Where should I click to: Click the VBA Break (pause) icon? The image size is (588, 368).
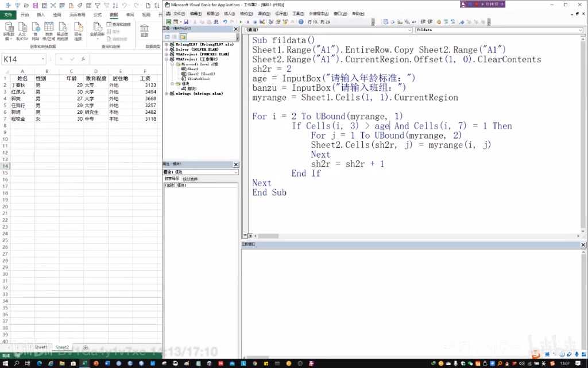248,22
